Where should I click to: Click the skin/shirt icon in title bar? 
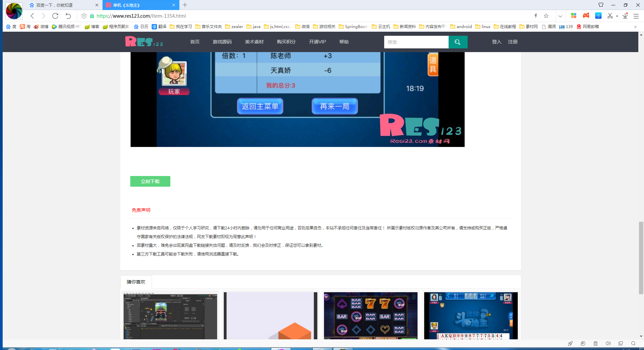pos(601,5)
